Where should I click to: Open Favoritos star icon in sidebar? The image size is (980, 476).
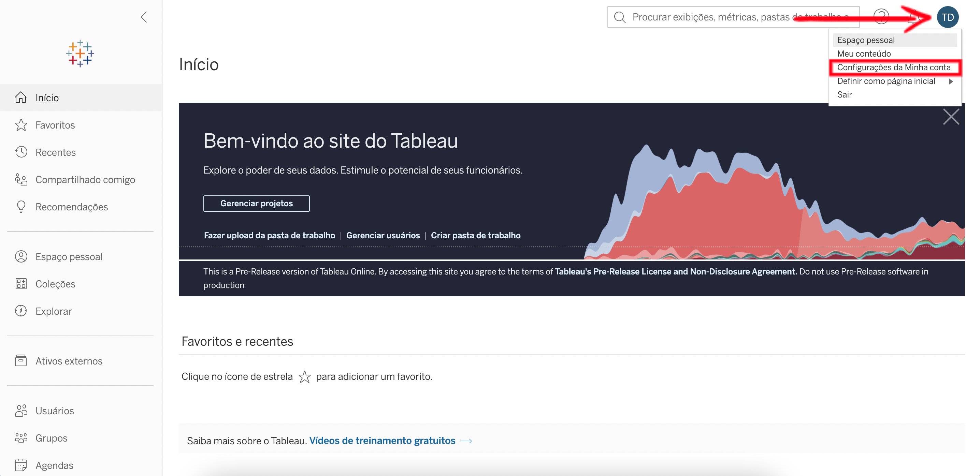(x=21, y=125)
